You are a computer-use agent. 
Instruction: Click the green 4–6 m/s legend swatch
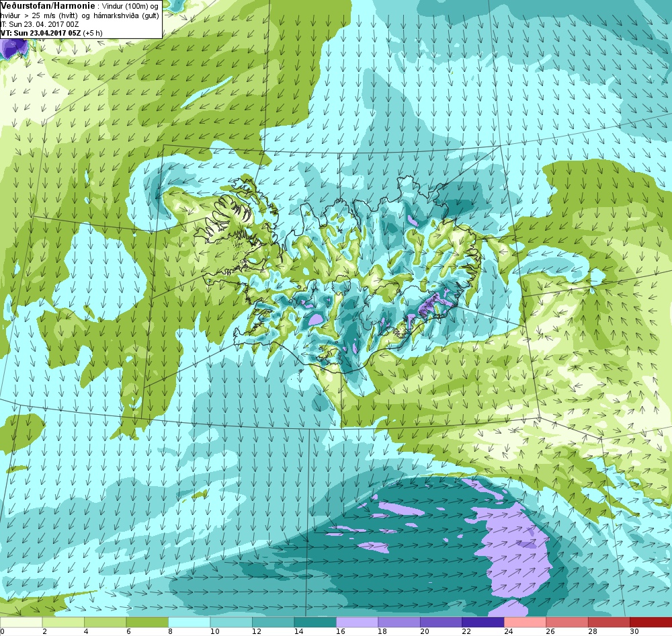[105, 622]
